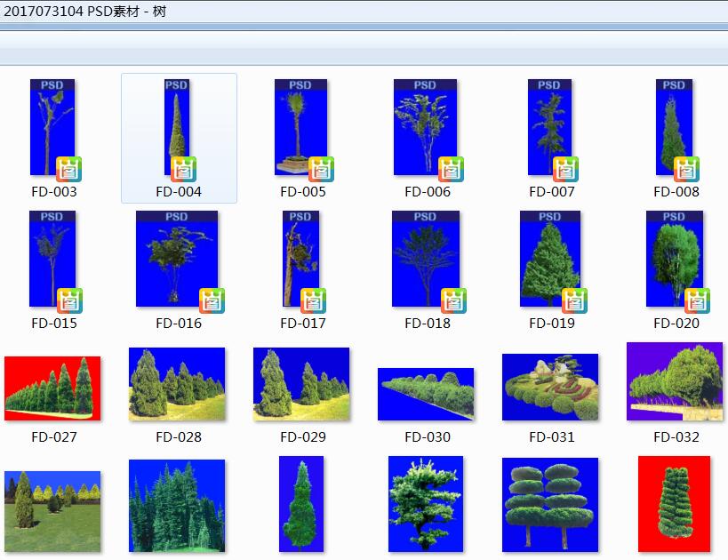Select the FD-005 potted tree thumbnail

[300, 127]
